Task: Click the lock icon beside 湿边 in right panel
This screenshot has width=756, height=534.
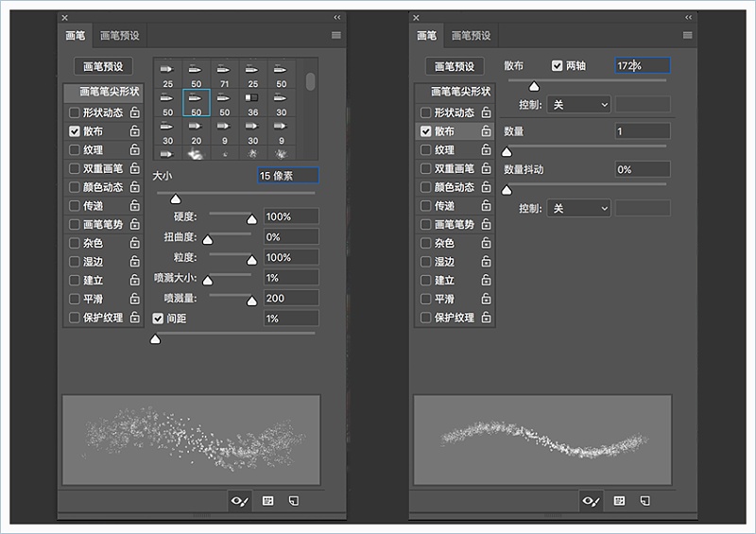Action: (487, 262)
